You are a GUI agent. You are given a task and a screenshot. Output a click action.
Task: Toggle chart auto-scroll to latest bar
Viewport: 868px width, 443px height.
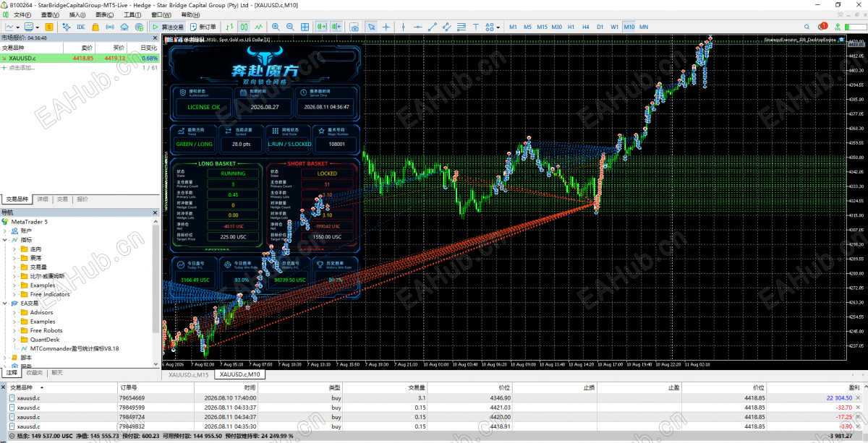coord(320,27)
